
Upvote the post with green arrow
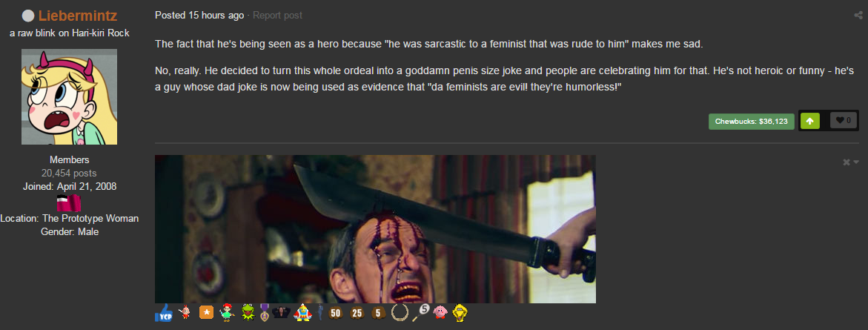[809, 122]
